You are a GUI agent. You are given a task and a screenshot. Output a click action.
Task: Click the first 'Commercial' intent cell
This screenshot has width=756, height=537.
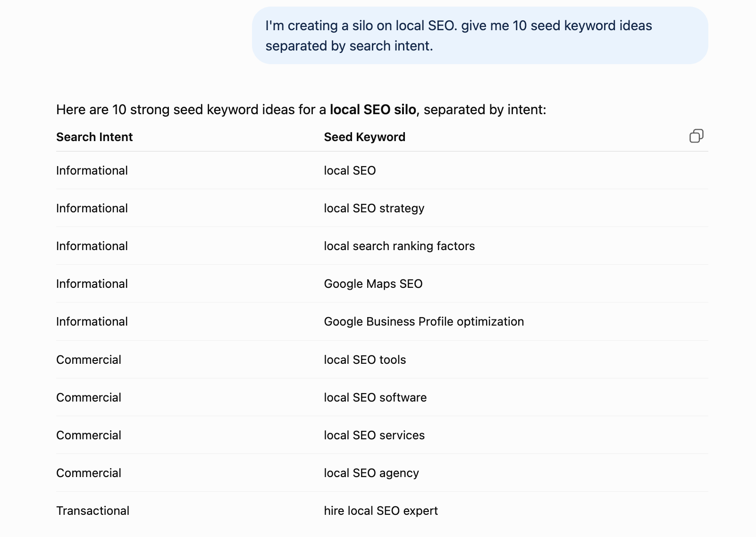pyautogui.click(x=89, y=360)
